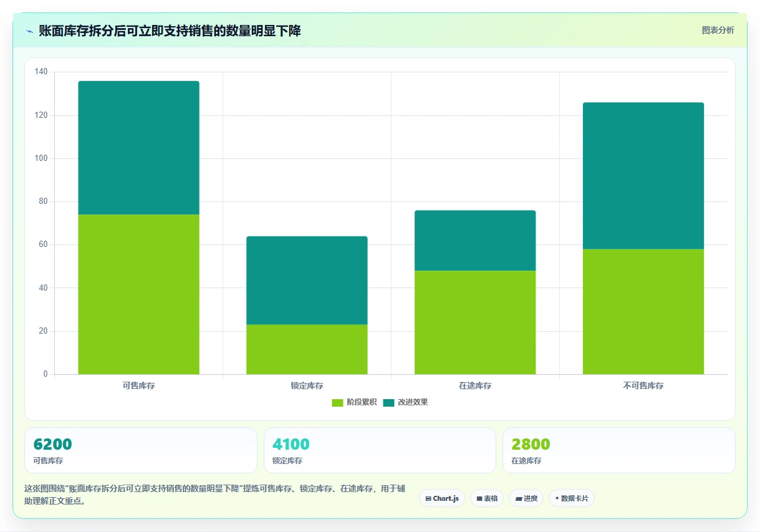Click the 可售库存 x-axis label
This screenshot has width=760, height=532.
tap(138, 386)
